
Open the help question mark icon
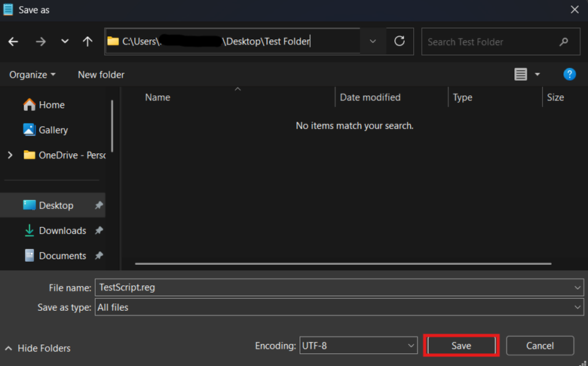[x=570, y=74]
